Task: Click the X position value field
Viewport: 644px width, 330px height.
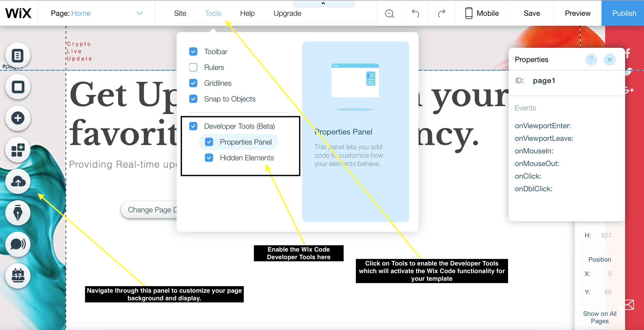Action: click(x=610, y=274)
